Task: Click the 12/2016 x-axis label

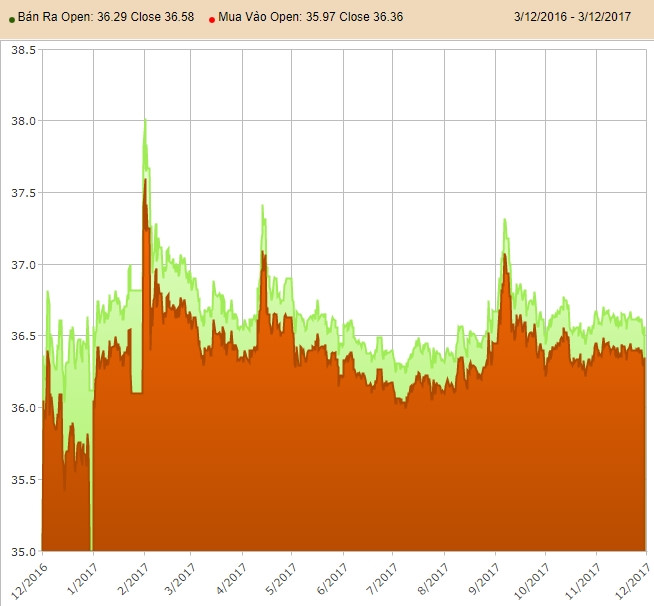Action: pos(27,578)
